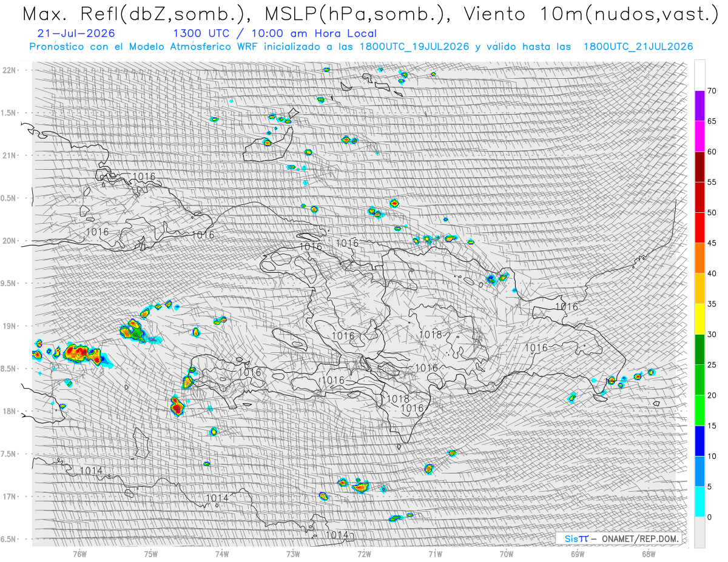
Task: Click the '1014' isobar label nearest the 6.5N row
Action: (337, 535)
